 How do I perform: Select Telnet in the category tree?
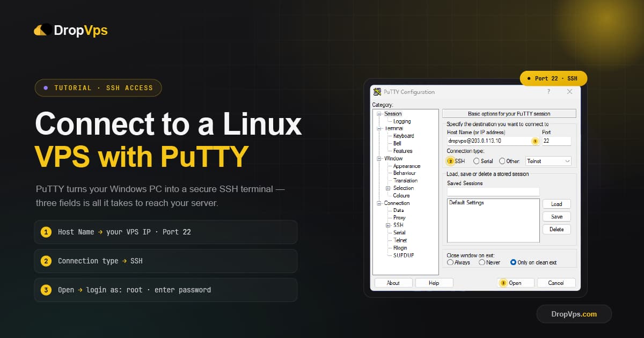pos(400,240)
